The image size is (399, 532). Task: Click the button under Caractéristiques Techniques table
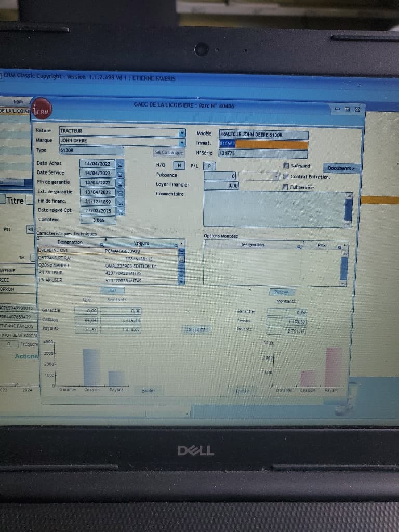[113, 290]
